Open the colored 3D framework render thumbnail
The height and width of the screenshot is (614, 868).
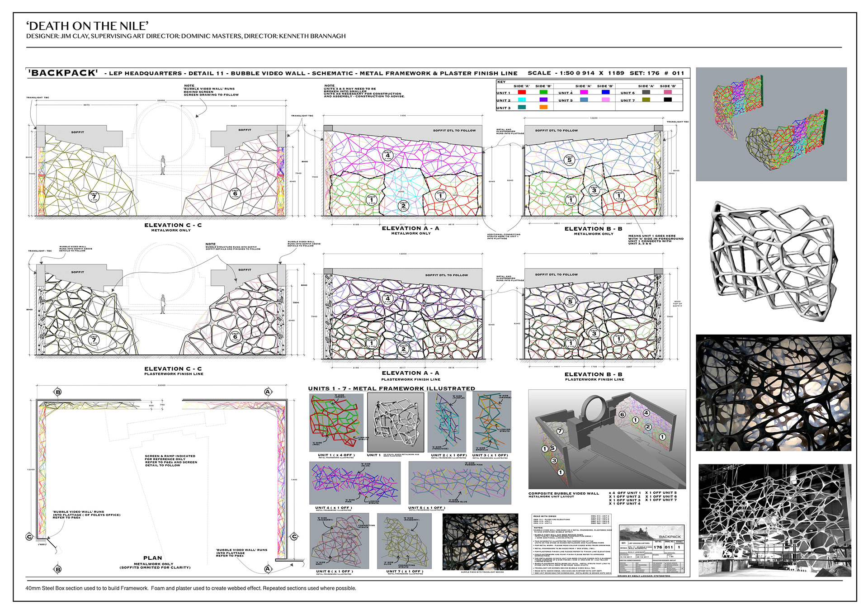click(x=771, y=124)
